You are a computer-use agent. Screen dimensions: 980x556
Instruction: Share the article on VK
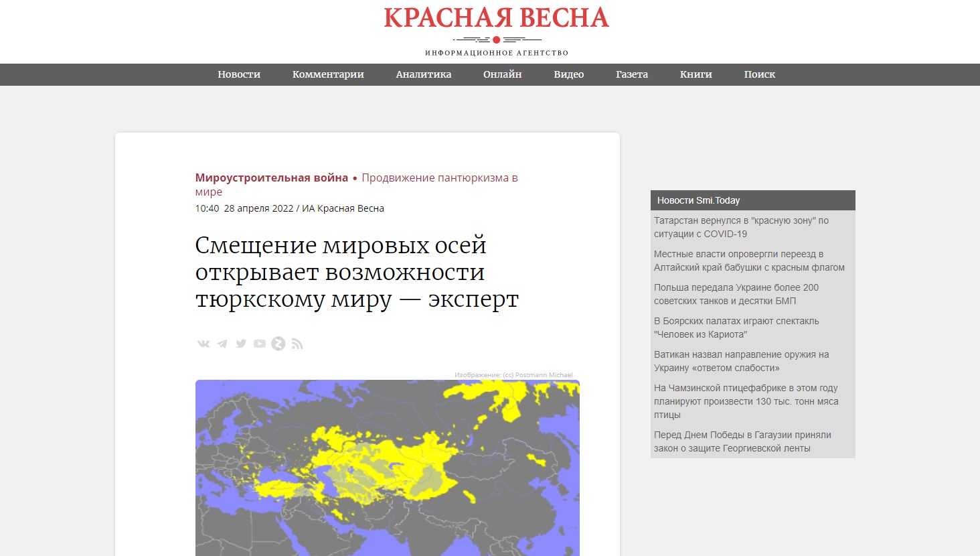click(x=203, y=343)
